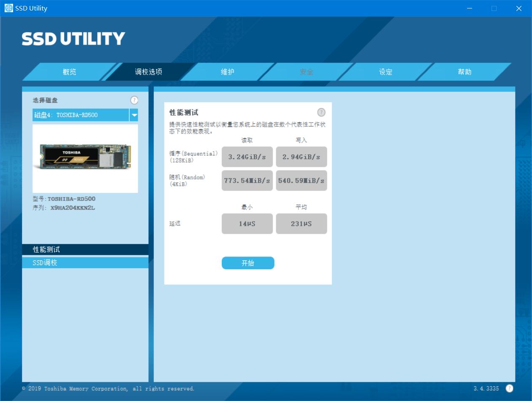Click the 最小 minimum column header
This screenshot has height=401, width=532.
point(247,207)
